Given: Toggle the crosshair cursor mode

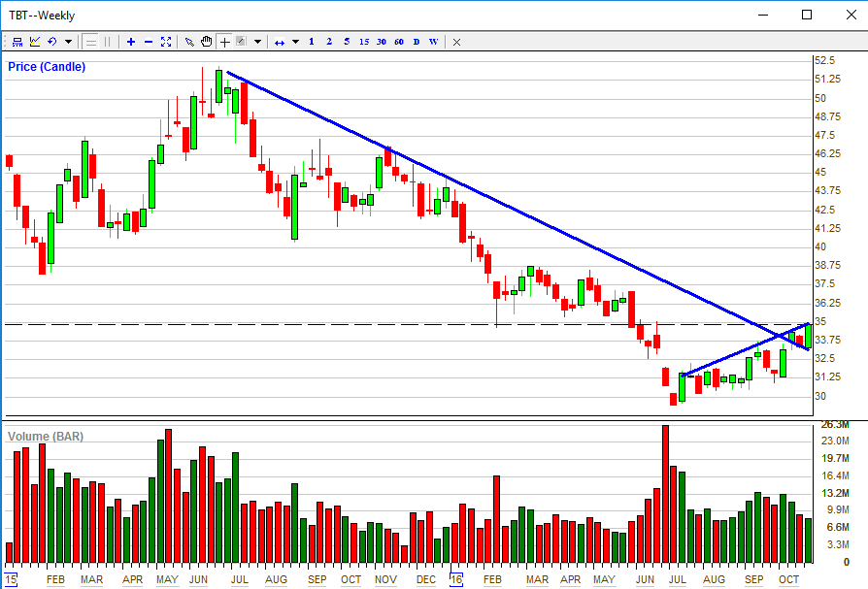Looking at the screenshot, I should click(x=224, y=42).
